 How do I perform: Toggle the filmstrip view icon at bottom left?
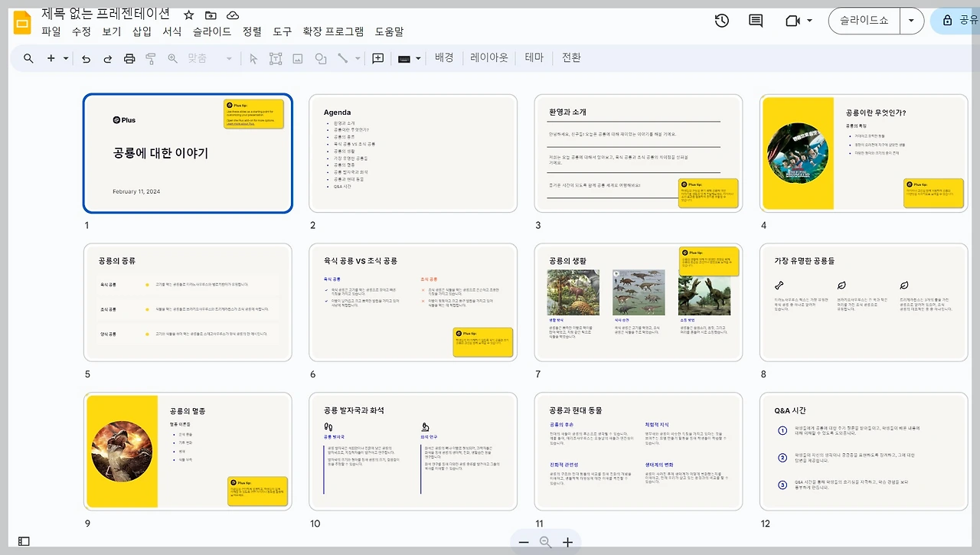pyautogui.click(x=24, y=541)
